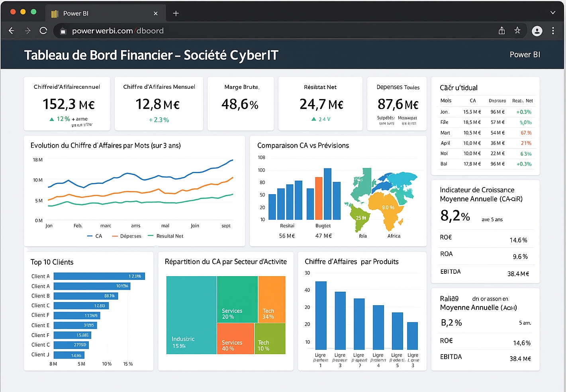
Task: Click the Tableau de Bord Financier title
Action: 151,55
